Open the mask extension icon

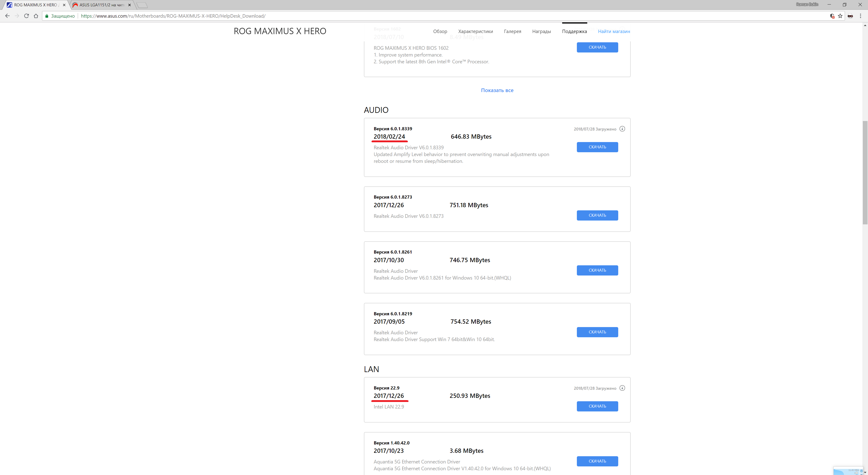point(850,16)
